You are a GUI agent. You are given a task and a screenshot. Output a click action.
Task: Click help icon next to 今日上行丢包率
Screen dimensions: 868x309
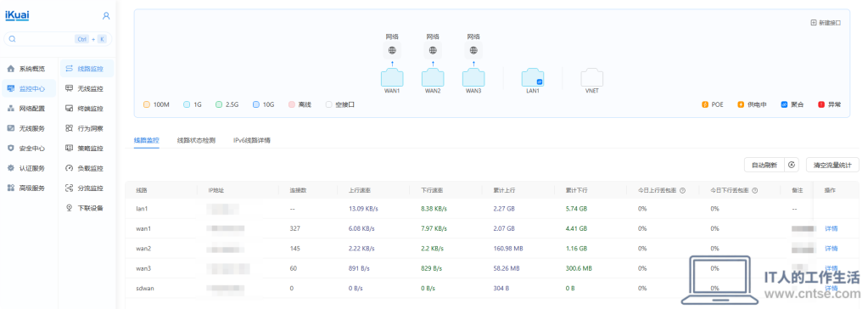tap(682, 190)
